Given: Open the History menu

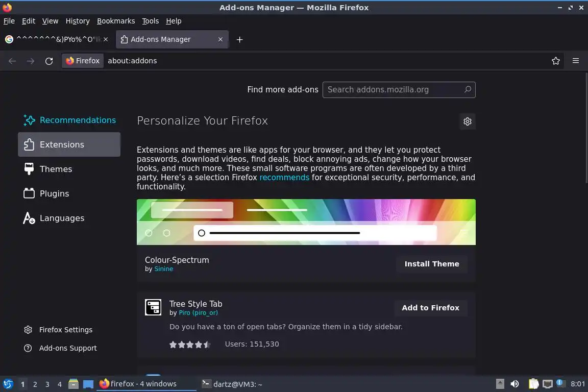Looking at the screenshot, I should click(x=78, y=21).
